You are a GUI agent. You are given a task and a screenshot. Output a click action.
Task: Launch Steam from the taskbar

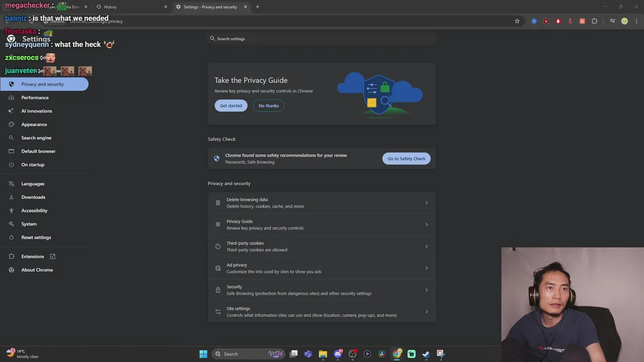coord(426,354)
